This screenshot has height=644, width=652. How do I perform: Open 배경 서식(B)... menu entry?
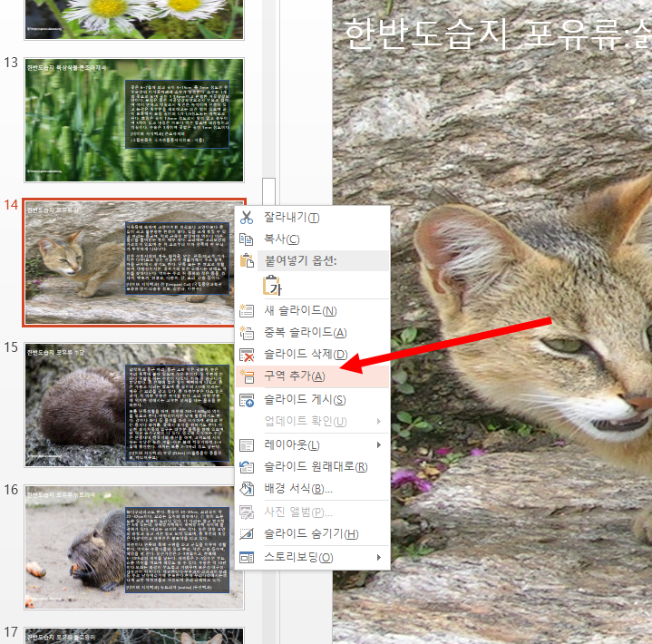(313, 489)
